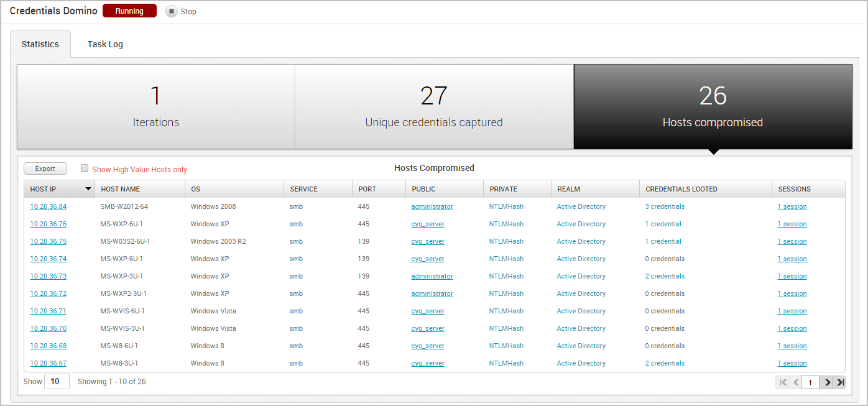This screenshot has height=406, width=868.
Task: Click the page number input field
Action: (x=810, y=382)
